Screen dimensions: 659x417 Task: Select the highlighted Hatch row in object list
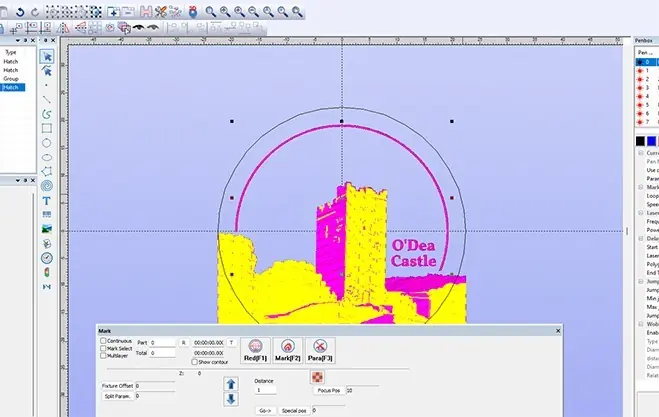point(13,87)
